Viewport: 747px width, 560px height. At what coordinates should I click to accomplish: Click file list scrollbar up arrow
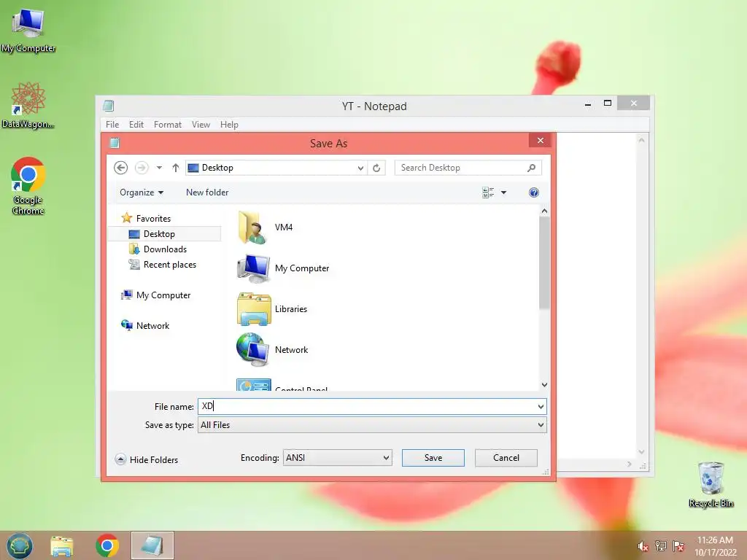point(544,211)
